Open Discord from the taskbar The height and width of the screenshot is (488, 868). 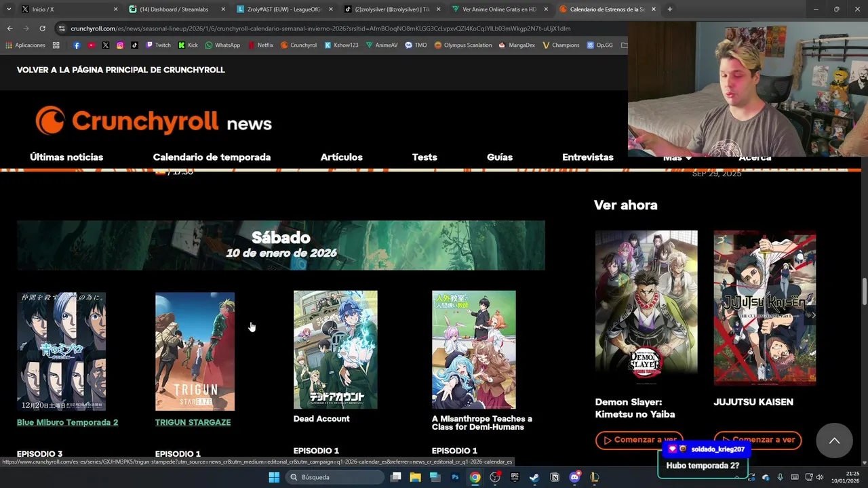point(574,477)
